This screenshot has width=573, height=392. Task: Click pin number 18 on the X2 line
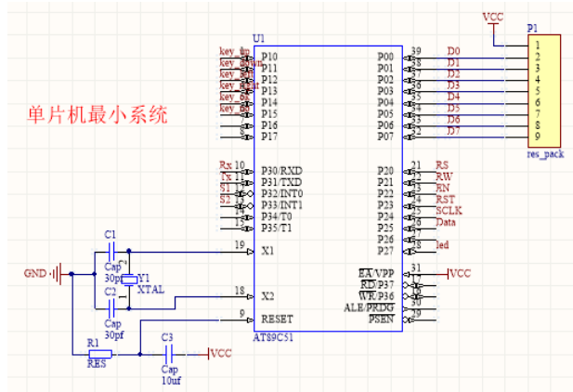[240, 291]
